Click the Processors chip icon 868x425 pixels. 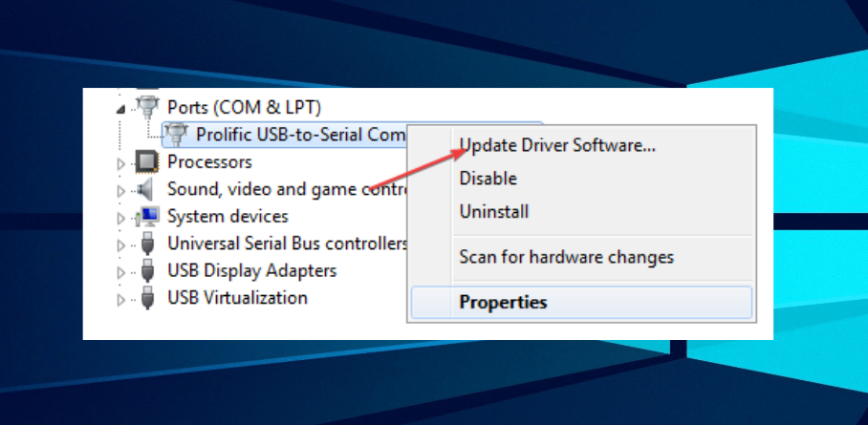pyautogui.click(x=147, y=161)
